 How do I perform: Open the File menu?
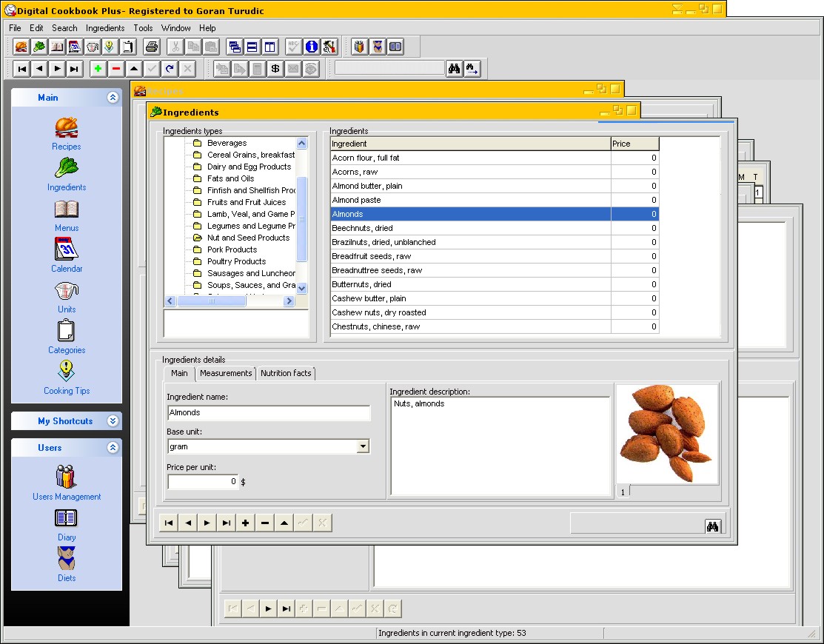pyautogui.click(x=16, y=28)
